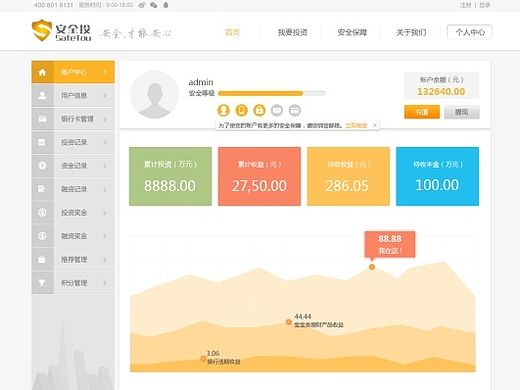The image size is (520, 390).
Task: Expand the 账户中心 arrow in sidebar
Action: coord(105,72)
